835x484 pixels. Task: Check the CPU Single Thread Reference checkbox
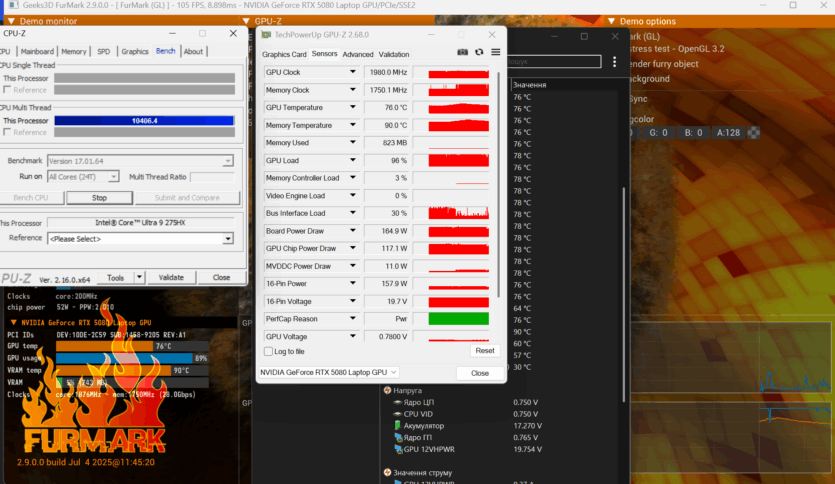coord(7,90)
